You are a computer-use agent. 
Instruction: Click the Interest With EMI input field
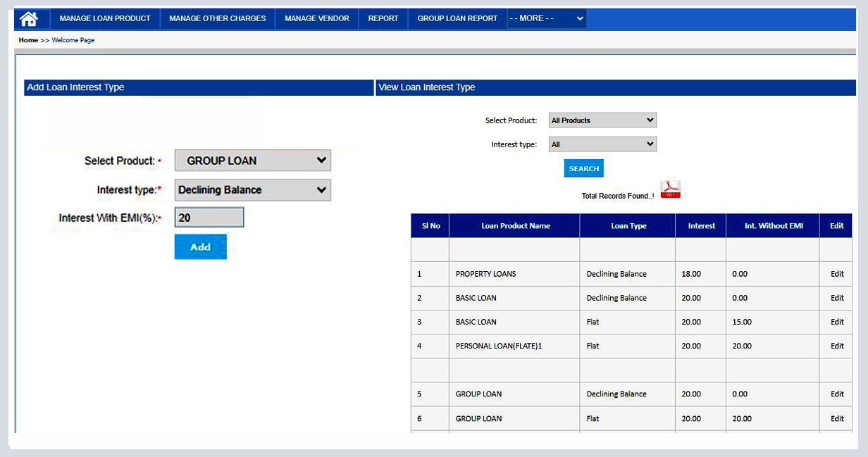pyautogui.click(x=209, y=217)
